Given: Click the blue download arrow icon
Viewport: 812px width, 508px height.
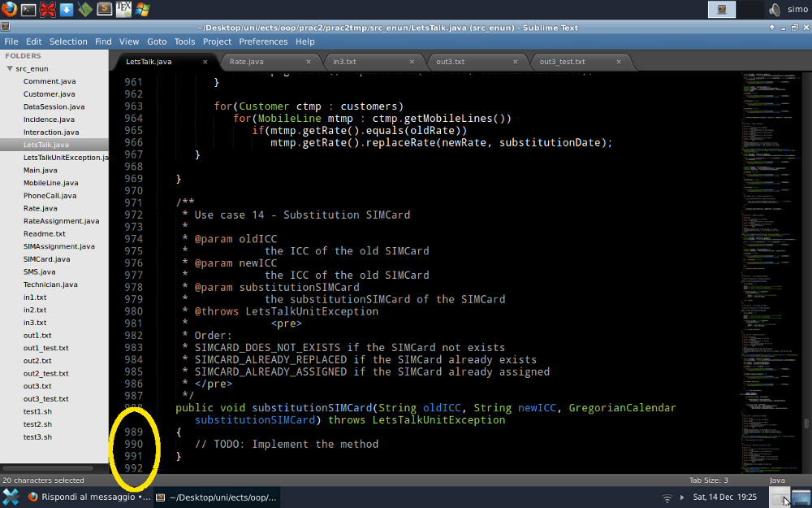Looking at the screenshot, I should pyautogui.click(x=67, y=10).
